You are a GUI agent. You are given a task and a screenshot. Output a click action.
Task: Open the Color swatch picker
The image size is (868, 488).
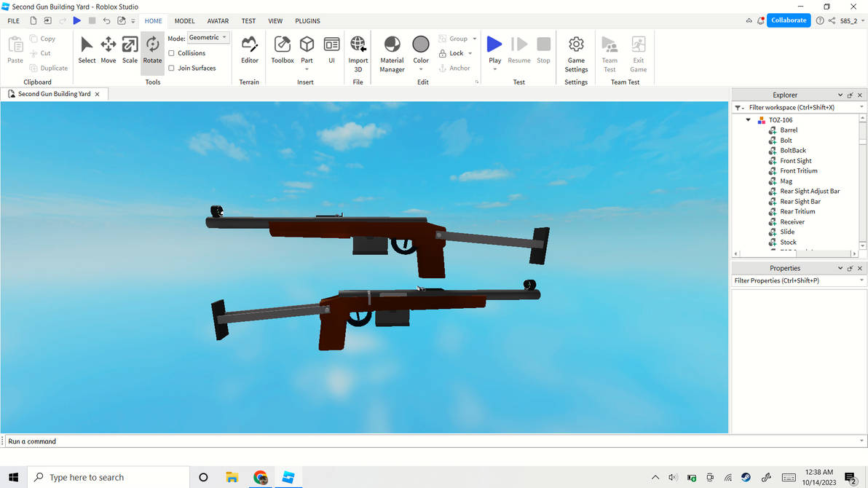(x=421, y=45)
